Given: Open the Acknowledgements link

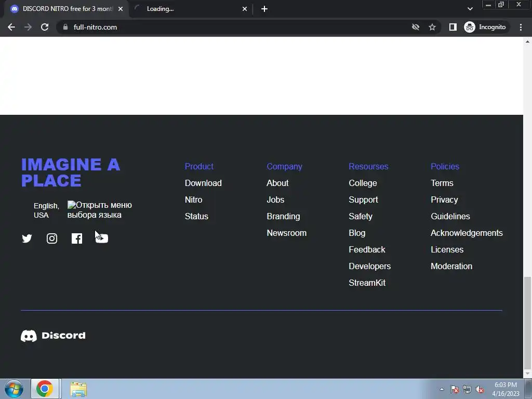Looking at the screenshot, I should click(467, 233).
